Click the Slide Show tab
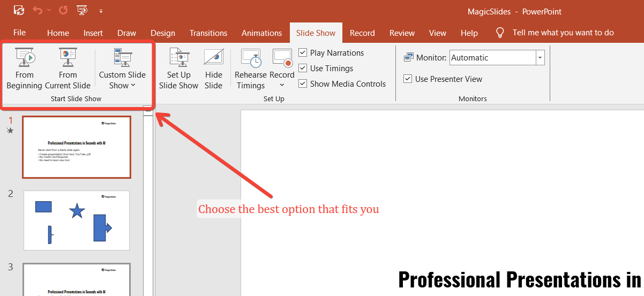 click(316, 33)
